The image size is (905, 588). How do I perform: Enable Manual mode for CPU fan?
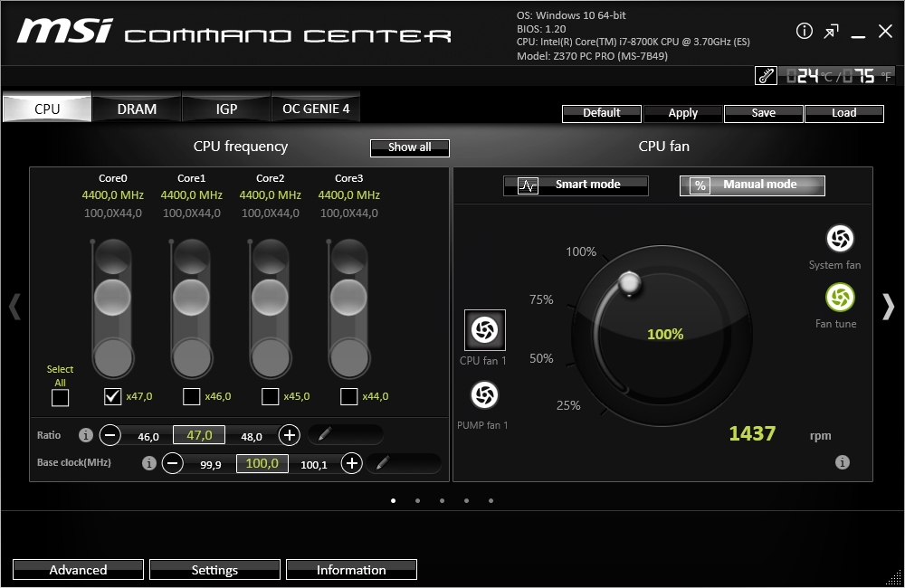[x=752, y=185]
